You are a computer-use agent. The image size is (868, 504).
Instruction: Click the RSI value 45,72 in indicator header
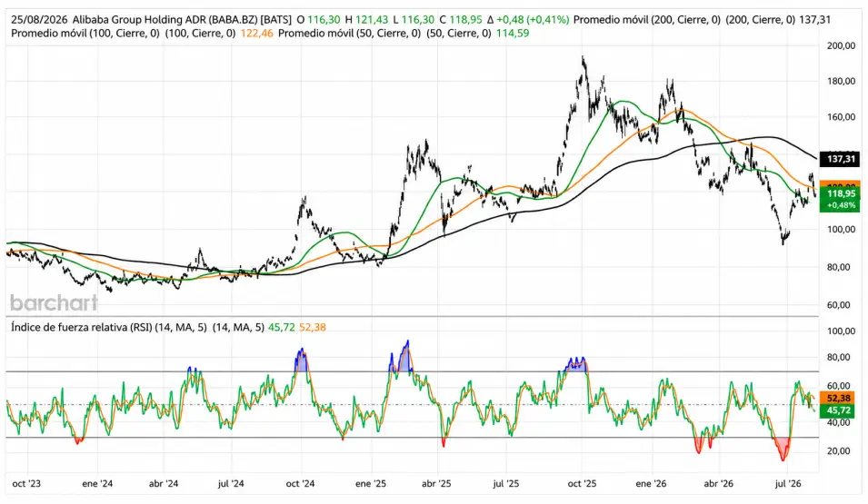(x=281, y=328)
